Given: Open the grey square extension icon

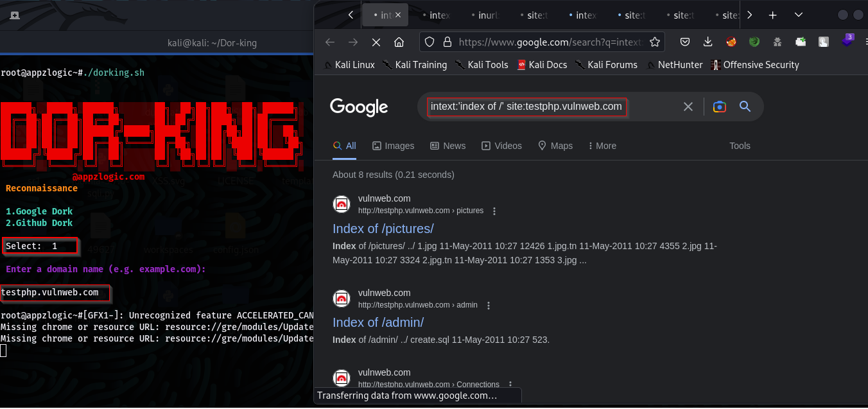Looking at the screenshot, I should pos(823,42).
